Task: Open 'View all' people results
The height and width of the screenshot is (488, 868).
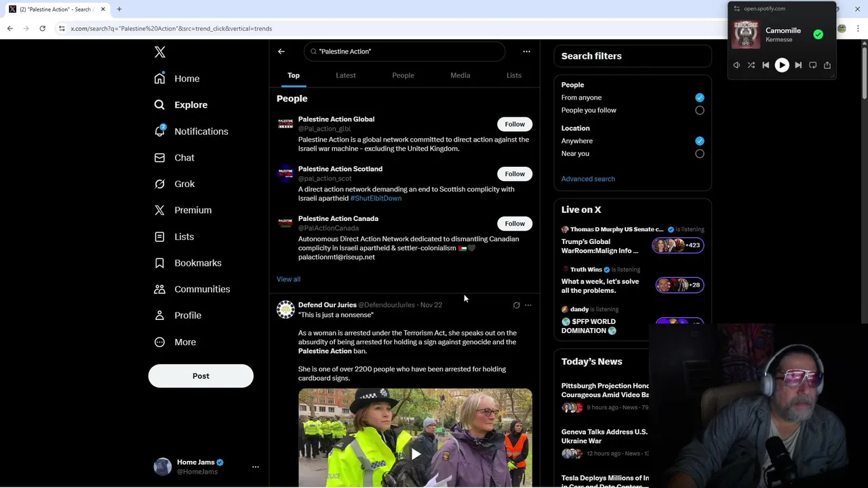Action: (288, 279)
